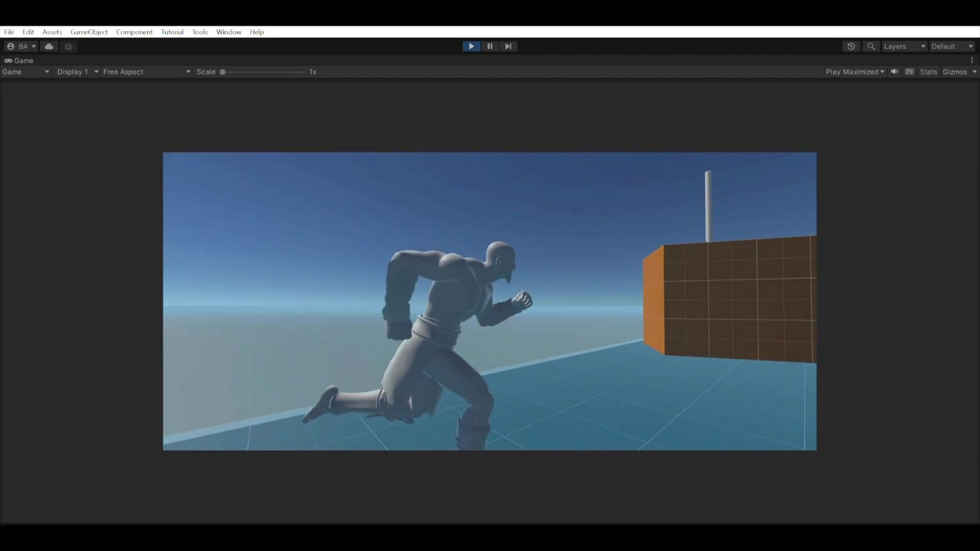Open the device simulator keyboard icon

[x=909, y=71]
